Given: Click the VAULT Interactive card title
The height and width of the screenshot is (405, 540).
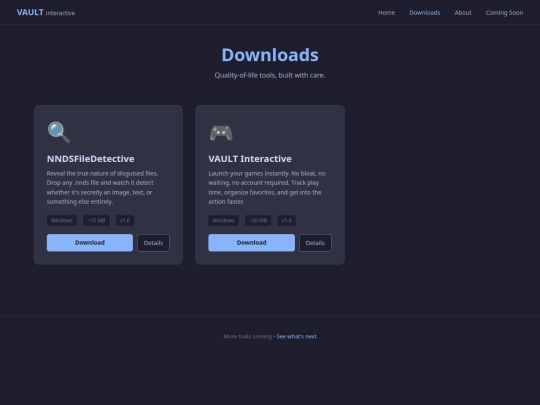Looking at the screenshot, I should coord(250,159).
